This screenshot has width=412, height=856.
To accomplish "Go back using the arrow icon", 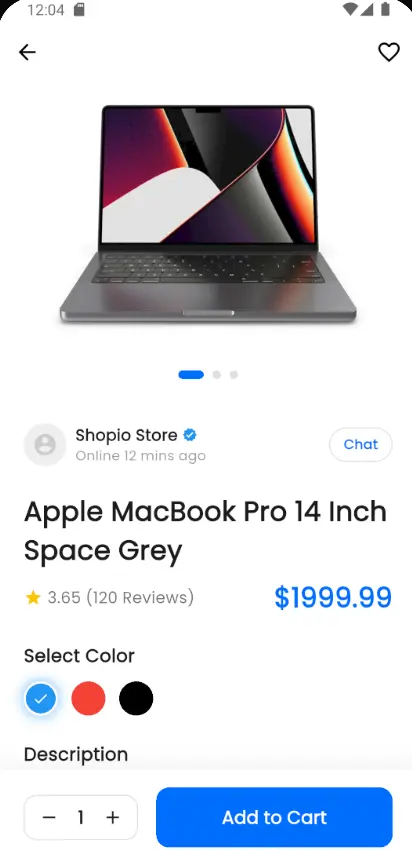I will click(x=27, y=52).
